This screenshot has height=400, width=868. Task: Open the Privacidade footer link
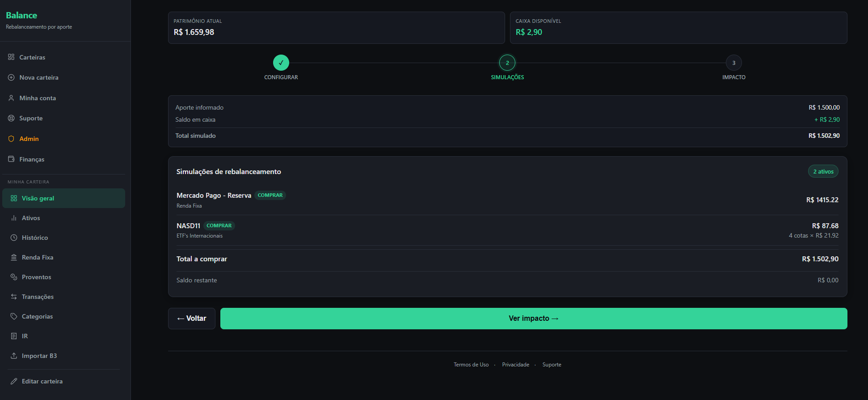click(515, 365)
